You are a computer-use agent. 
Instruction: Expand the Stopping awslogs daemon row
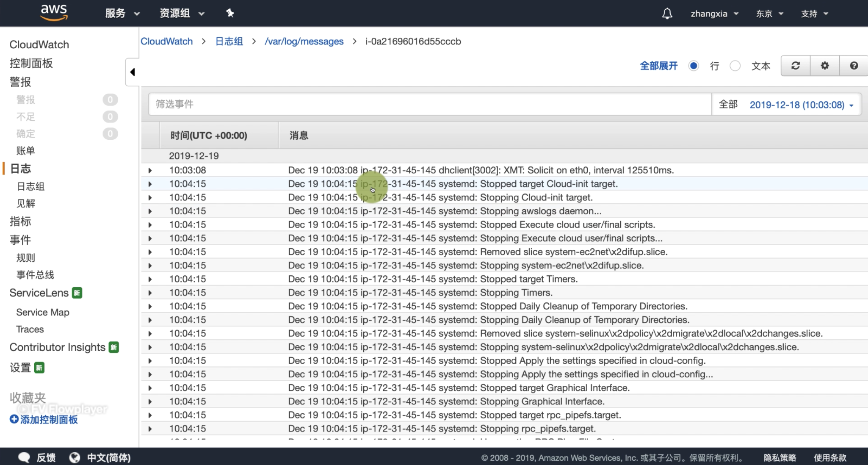[x=150, y=211]
